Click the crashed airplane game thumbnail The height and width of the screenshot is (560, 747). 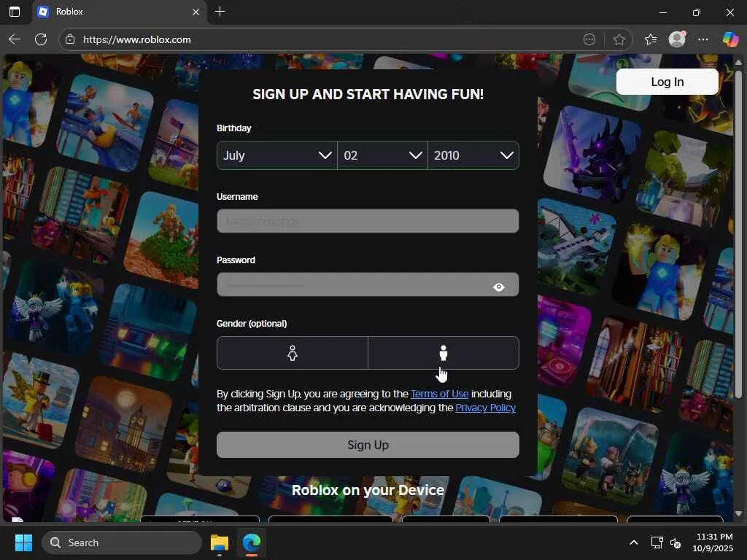pos(576,246)
